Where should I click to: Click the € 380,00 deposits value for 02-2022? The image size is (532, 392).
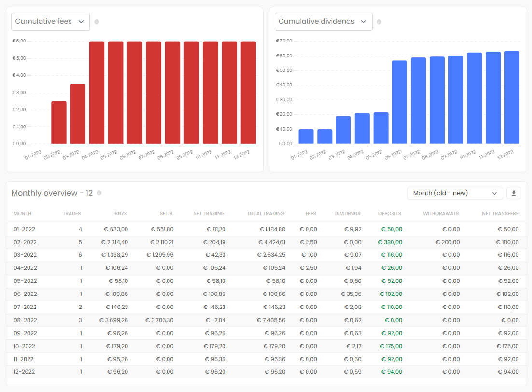[390, 242]
